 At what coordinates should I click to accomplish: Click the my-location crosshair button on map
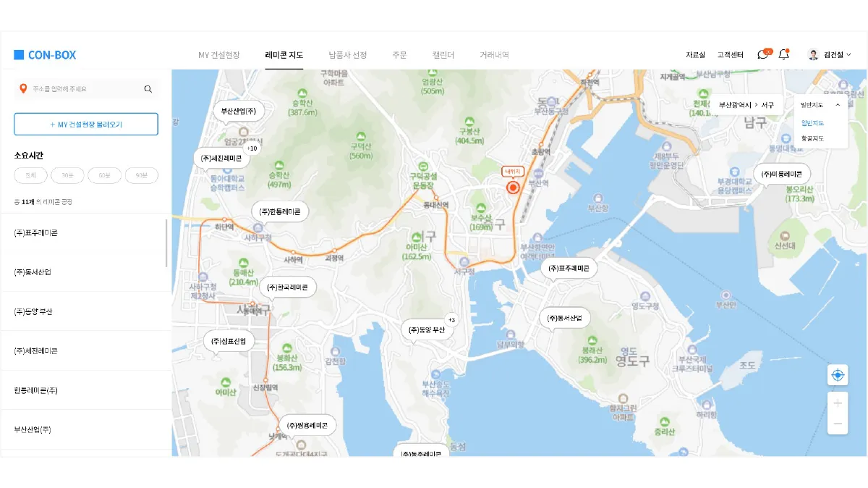point(838,375)
